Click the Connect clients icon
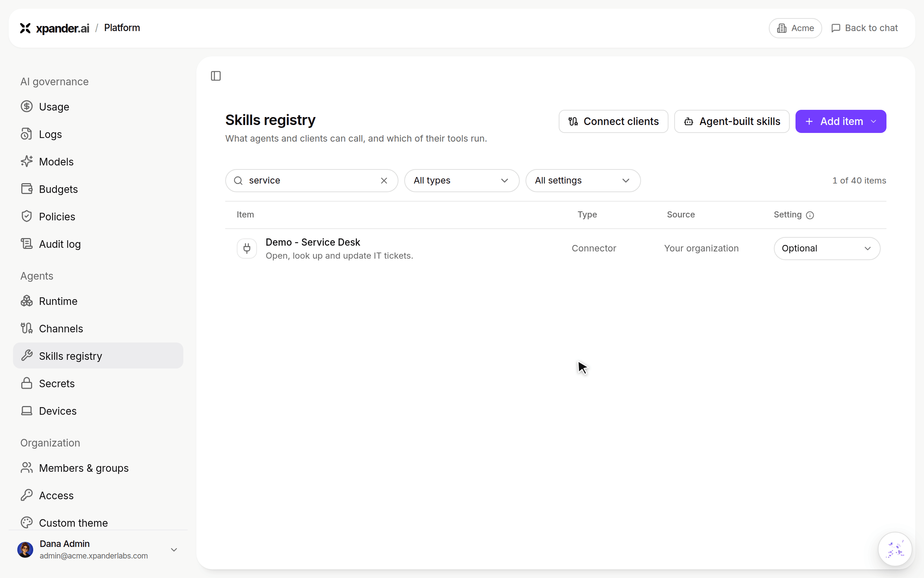 coord(573,122)
